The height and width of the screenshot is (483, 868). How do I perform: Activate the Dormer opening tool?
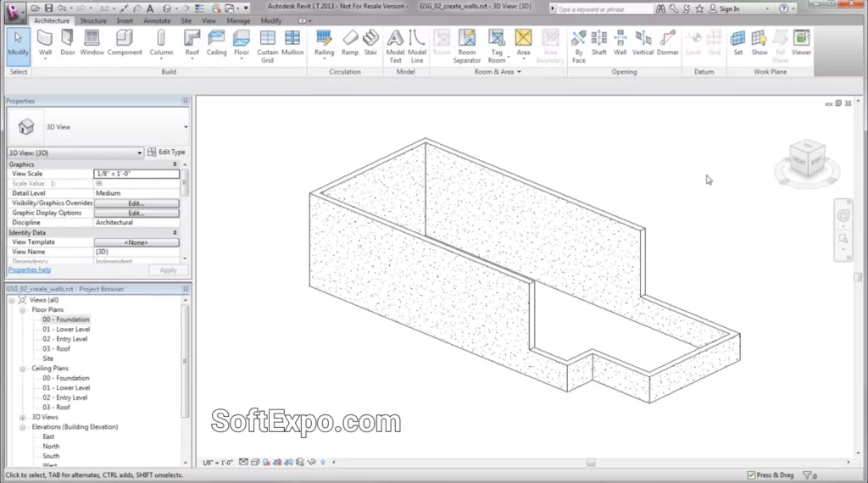pyautogui.click(x=668, y=42)
